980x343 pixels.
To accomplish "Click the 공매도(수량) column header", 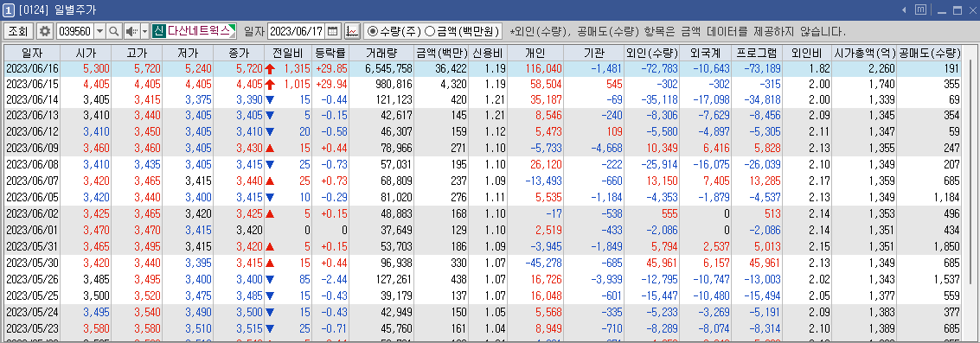I will (x=930, y=53).
